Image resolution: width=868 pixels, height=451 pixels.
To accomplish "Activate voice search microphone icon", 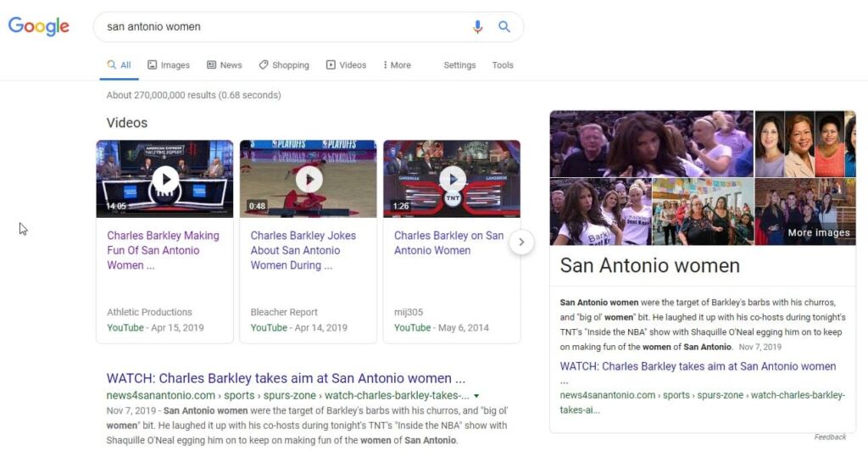I will (x=477, y=26).
